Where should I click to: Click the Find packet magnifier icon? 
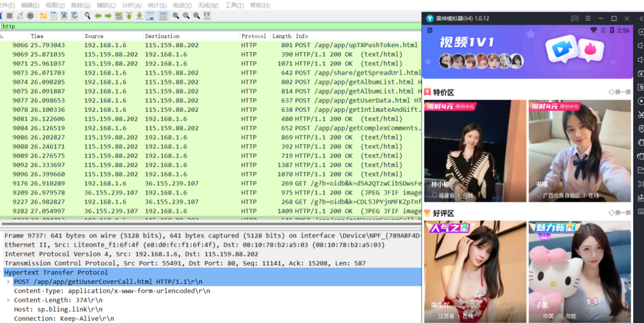tap(88, 16)
